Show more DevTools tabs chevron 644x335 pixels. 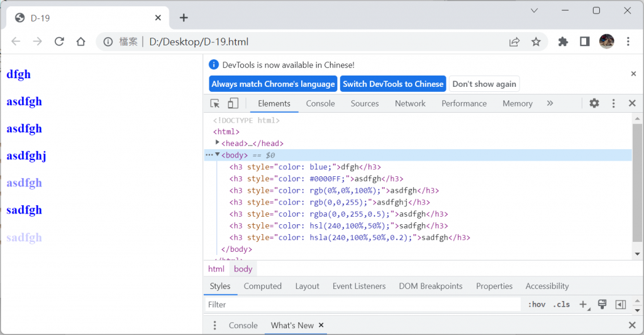pos(550,103)
